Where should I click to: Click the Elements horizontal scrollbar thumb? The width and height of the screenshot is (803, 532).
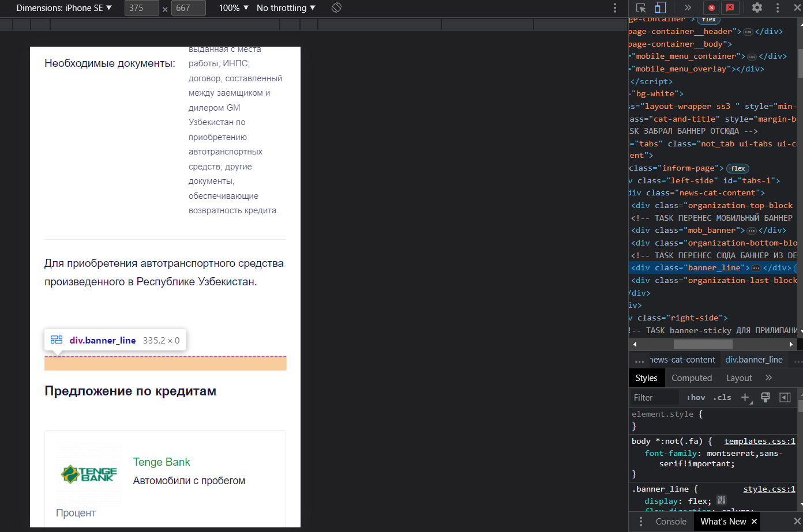703,344
